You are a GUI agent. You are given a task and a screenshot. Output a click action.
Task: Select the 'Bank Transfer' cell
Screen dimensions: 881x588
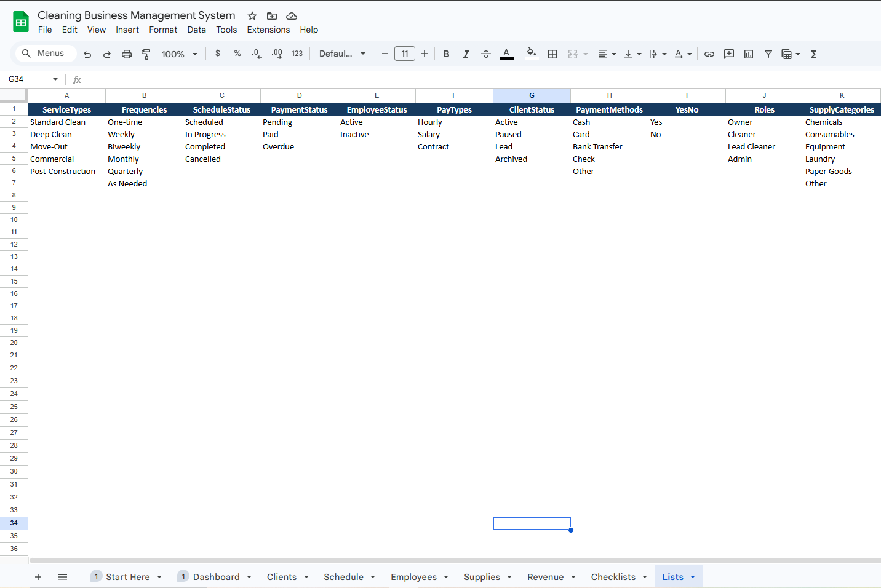pos(609,146)
